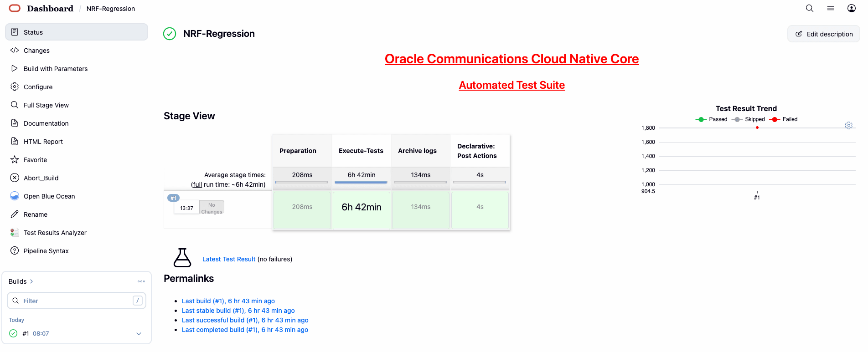The image size is (868, 352).
Task: Click the Edit description button
Action: click(x=824, y=34)
